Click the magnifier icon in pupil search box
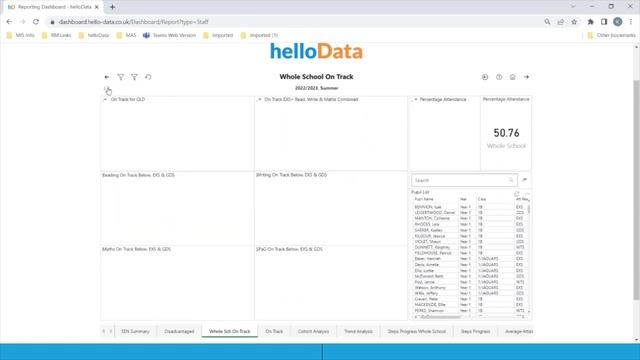Viewport: 640px width, 360px height. [511, 180]
